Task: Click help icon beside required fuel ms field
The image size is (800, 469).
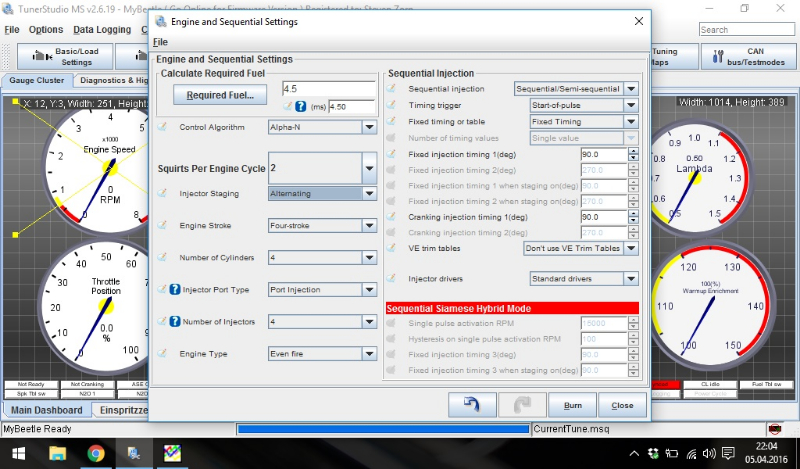Action: pyautogui.click(x=302, y=106)
